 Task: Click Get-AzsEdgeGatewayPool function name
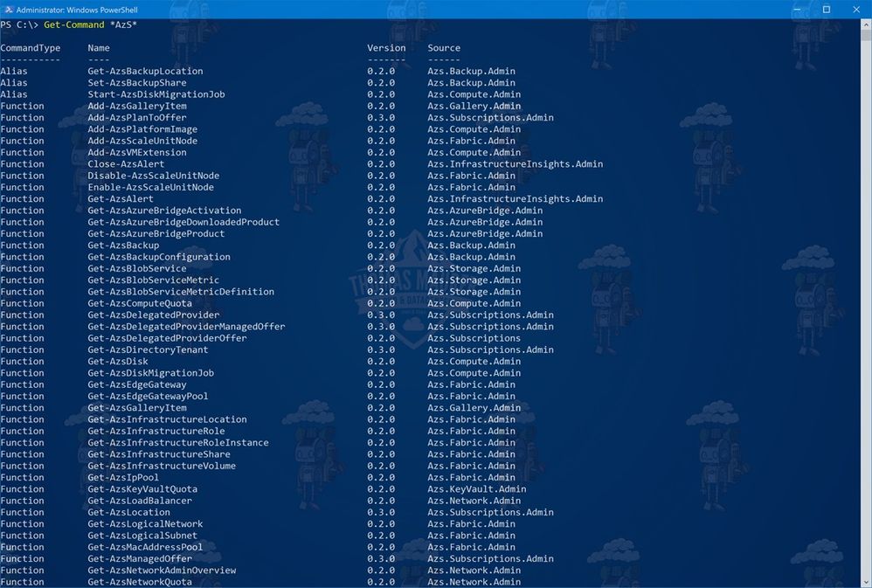click(x=148, y=397)
